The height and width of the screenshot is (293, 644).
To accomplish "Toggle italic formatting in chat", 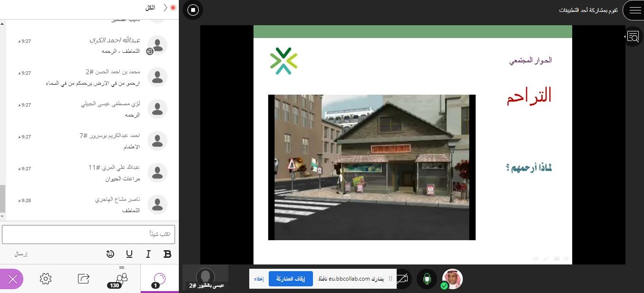I will pos(148,254).
